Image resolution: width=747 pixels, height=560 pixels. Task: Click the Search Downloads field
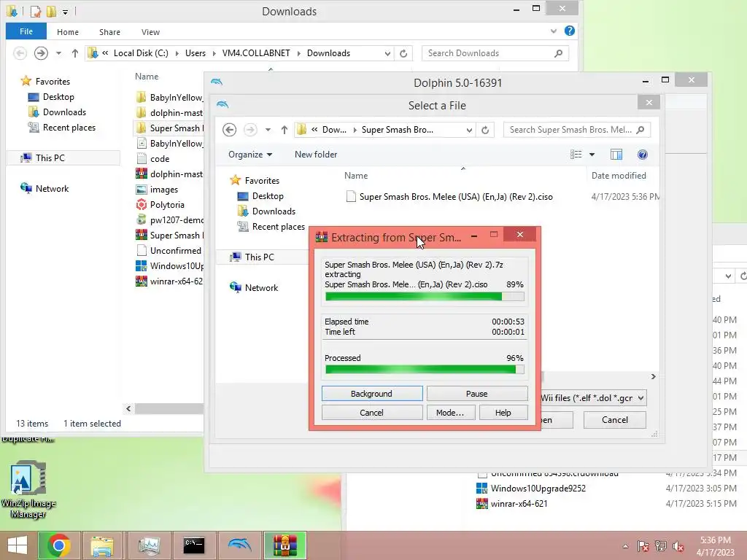tap(495, 53)
